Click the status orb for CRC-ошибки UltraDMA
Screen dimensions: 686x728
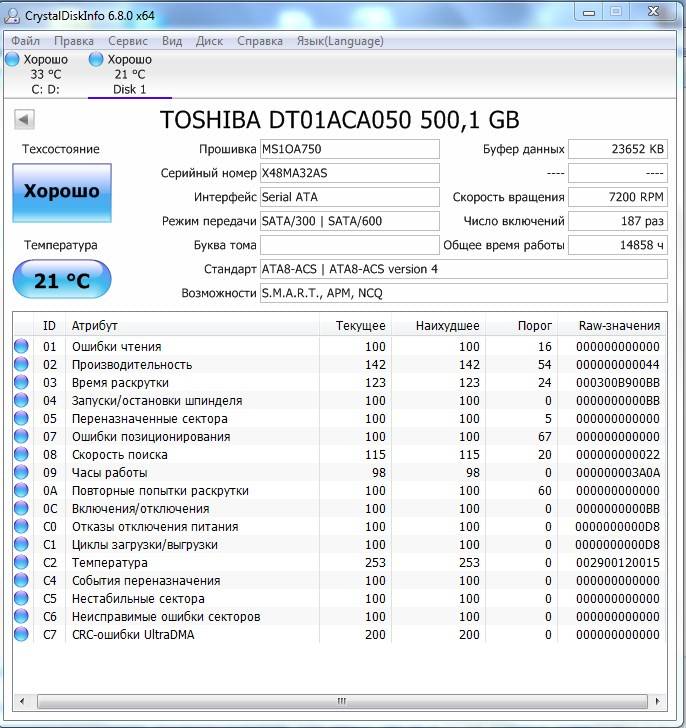tap(21, 635)
